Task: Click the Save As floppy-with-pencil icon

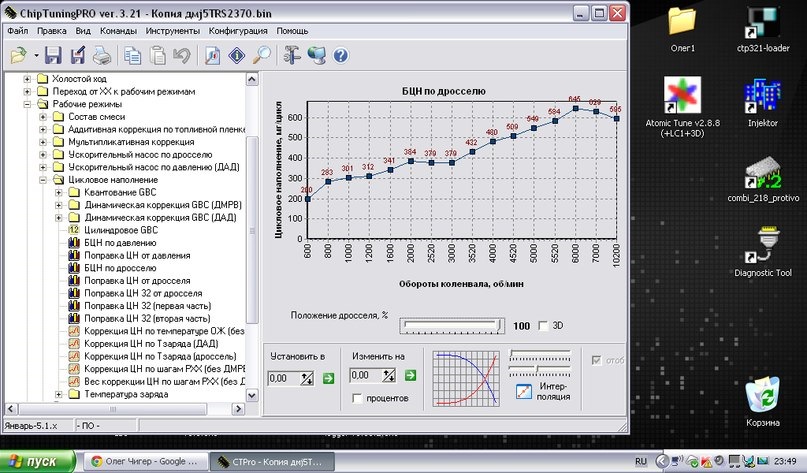Action: pyautogui.click(x=78, y=55)
